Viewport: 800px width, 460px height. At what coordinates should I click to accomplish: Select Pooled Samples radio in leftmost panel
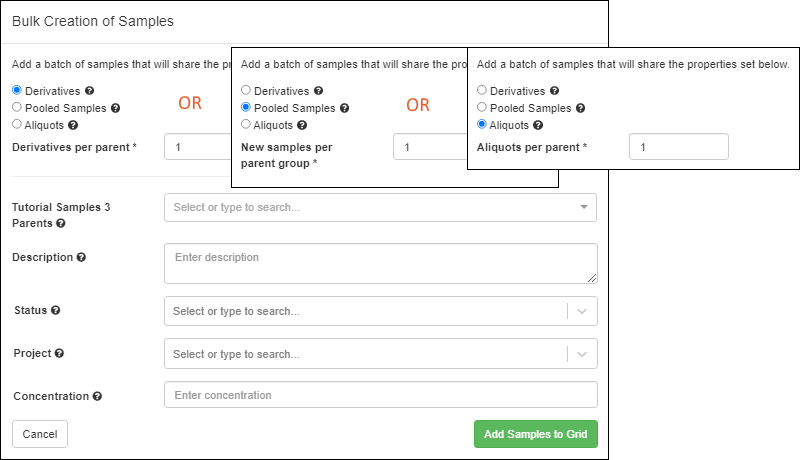(17, 107)
